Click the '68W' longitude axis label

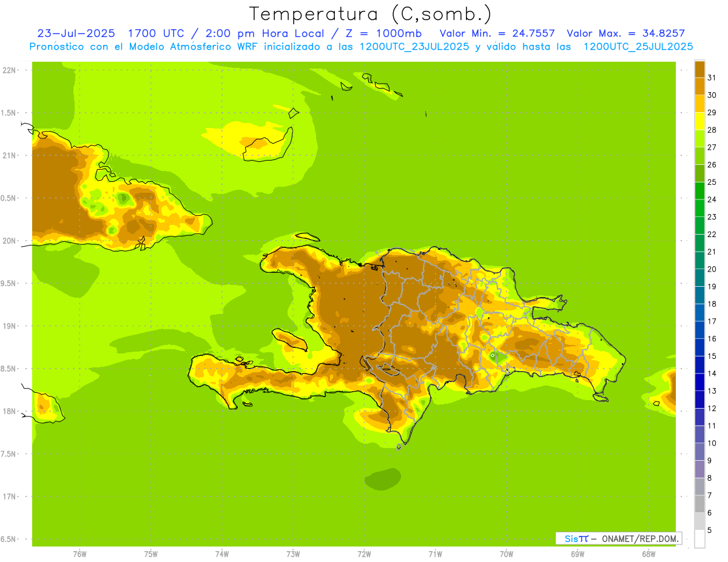(x=649, y=554)
